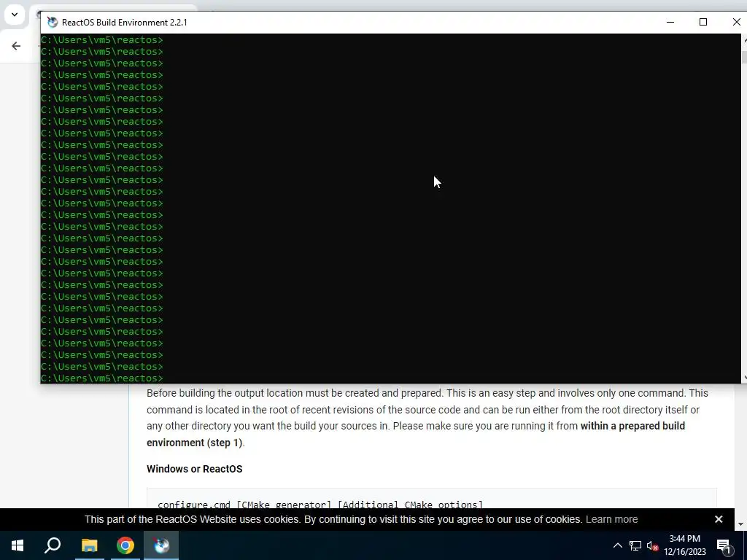Open taskbar Search

pos(53,545)
